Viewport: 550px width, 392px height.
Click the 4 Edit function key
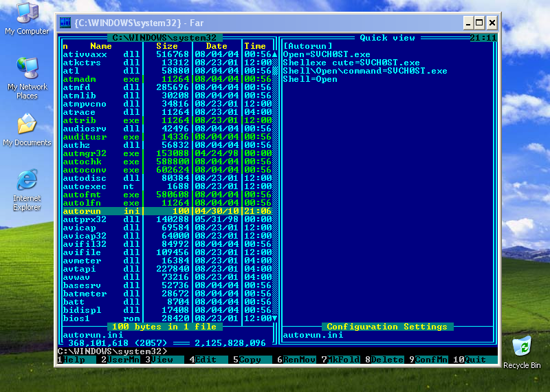(x=208, y=360)
